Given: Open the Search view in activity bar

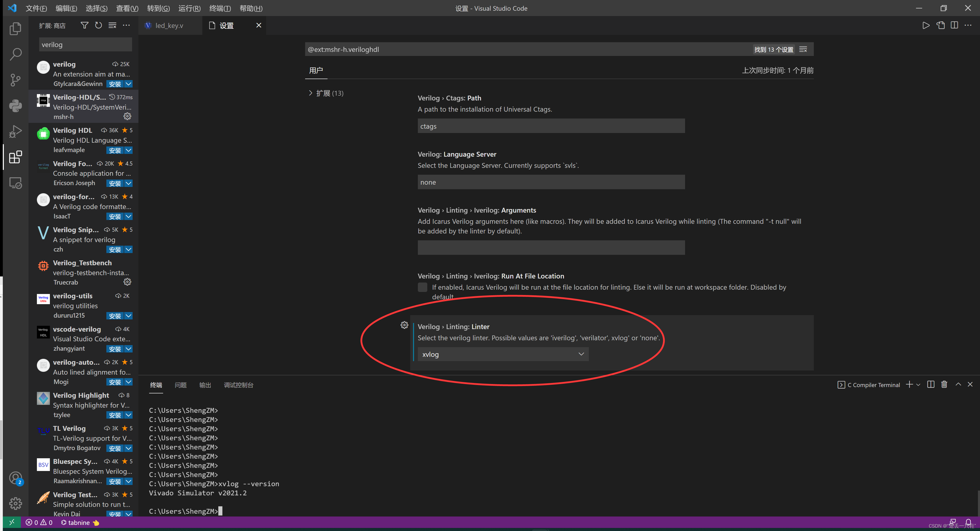Looking at the screenshot, I should (x=15, y=54).
